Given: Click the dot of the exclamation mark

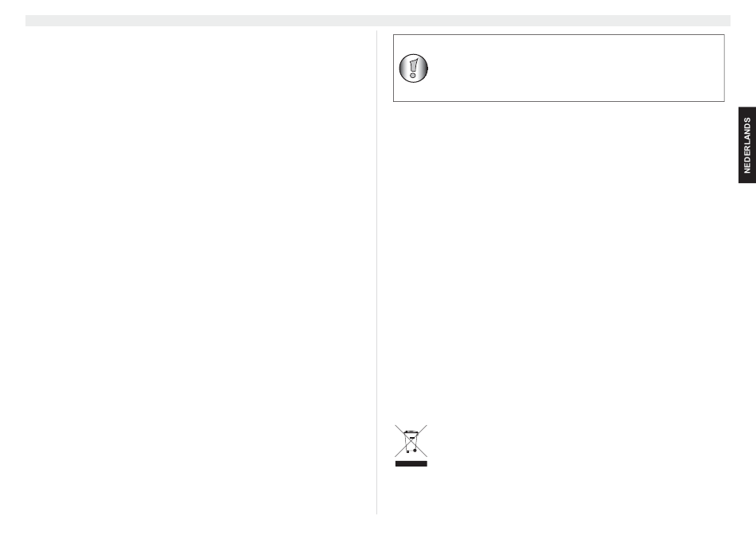Looking at the screenshot, I should click(x=413, y=76).
